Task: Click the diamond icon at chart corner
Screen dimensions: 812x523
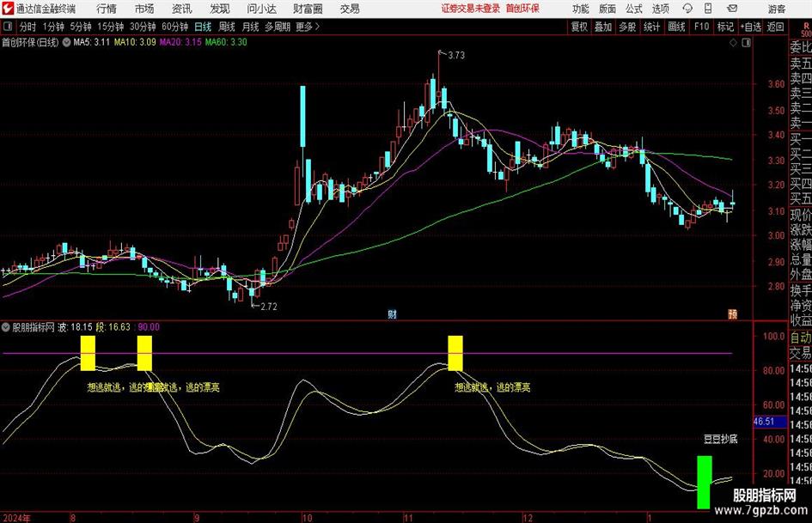Action: 733,43
